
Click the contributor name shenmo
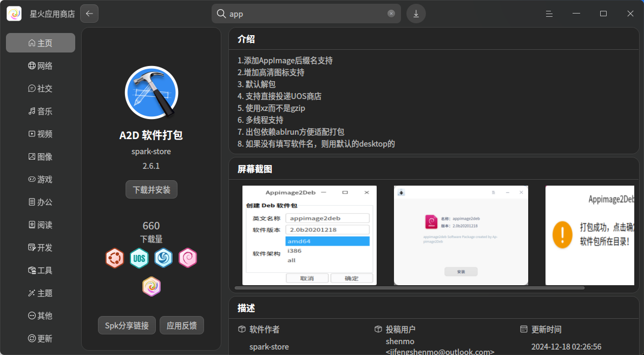click(400, 341)
